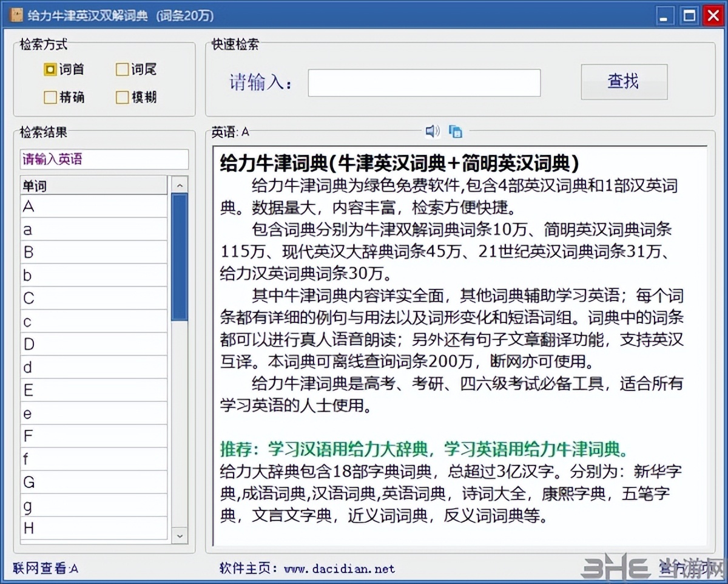Screen dimensions: 728x584
Task: Select lowercase 'e' in word list
Action: tap(93, 413)
